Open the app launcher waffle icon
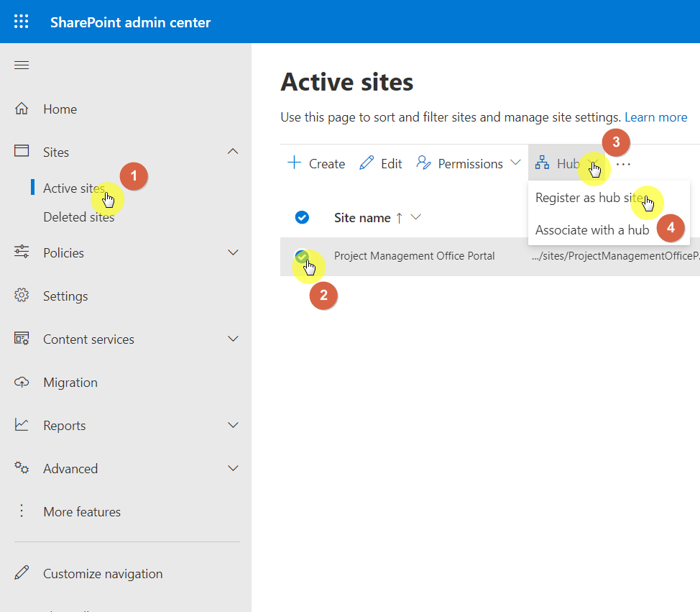Image resolution: width=700 pixels, height=612 pixels. [x=21, y=22]
